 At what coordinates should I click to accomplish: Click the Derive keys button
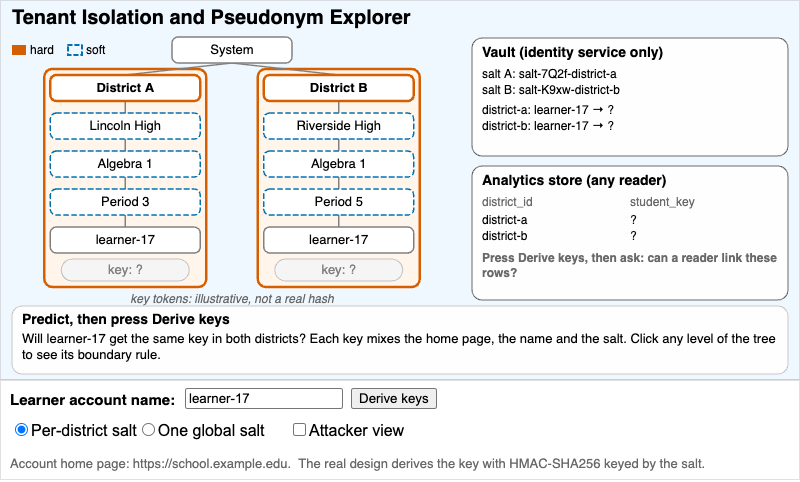[x=393, y=398]
